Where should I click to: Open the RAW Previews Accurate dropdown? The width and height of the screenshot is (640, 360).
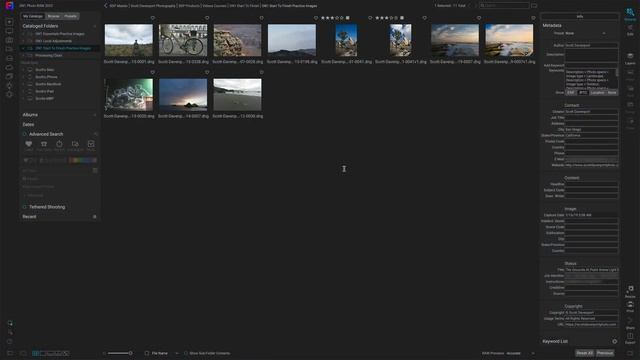tap(520, 353)
